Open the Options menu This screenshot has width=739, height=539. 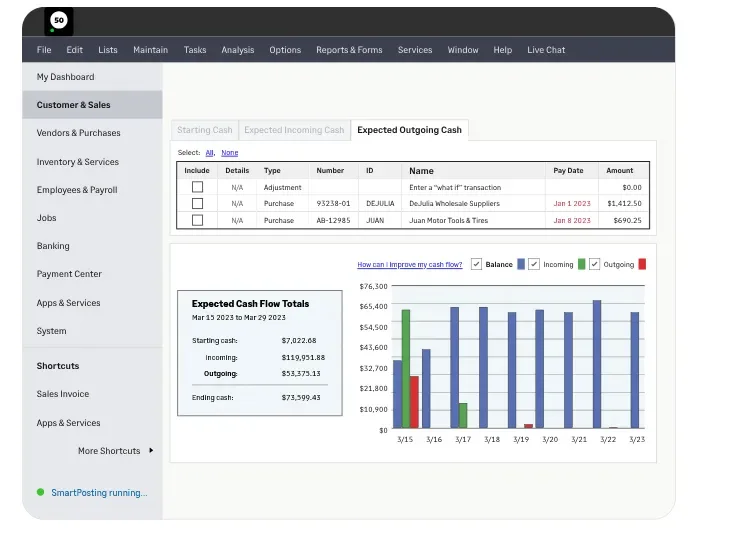285,50
